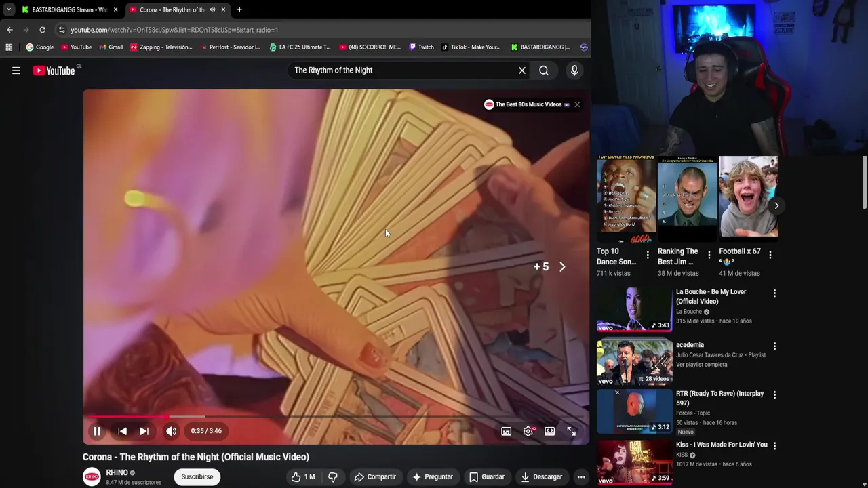Download the video with Descargar
Viewport: 868px width, 488px height.
542,477
